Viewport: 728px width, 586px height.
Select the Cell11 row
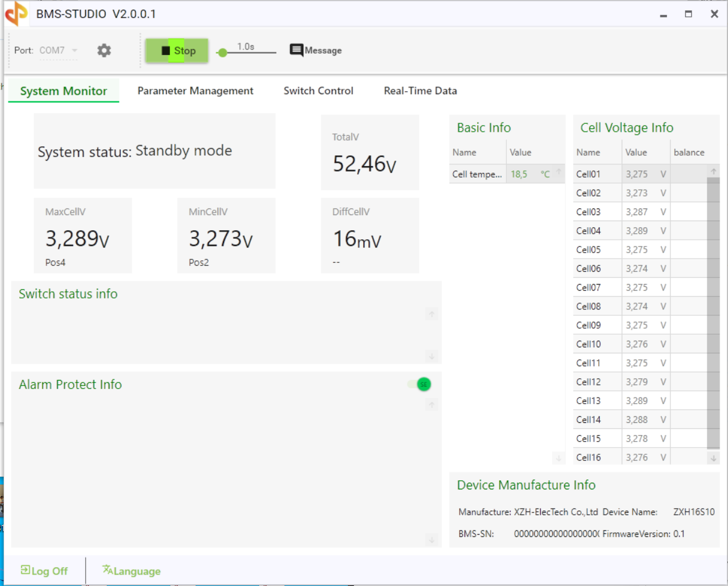640,363
